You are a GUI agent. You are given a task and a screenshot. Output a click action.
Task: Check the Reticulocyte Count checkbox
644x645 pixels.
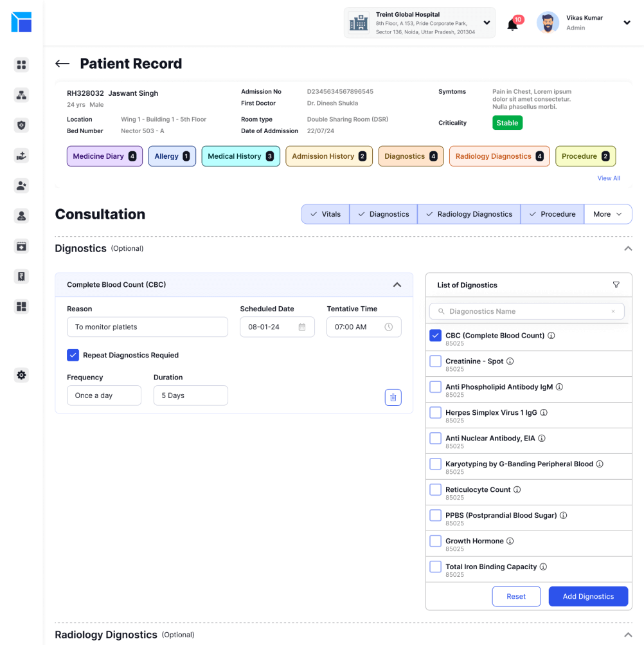(435, 490)
